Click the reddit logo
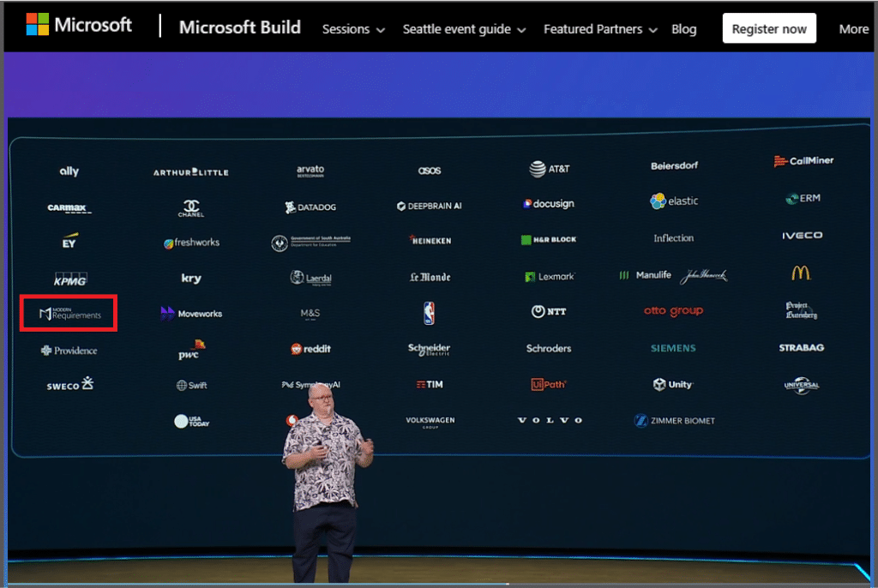 click(x=310, y=349)
